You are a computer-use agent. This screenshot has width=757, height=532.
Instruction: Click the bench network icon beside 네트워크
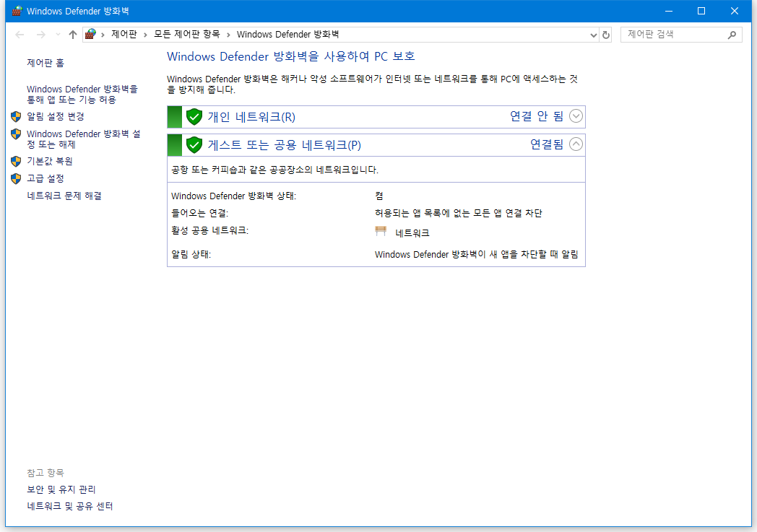coord(381,231)
